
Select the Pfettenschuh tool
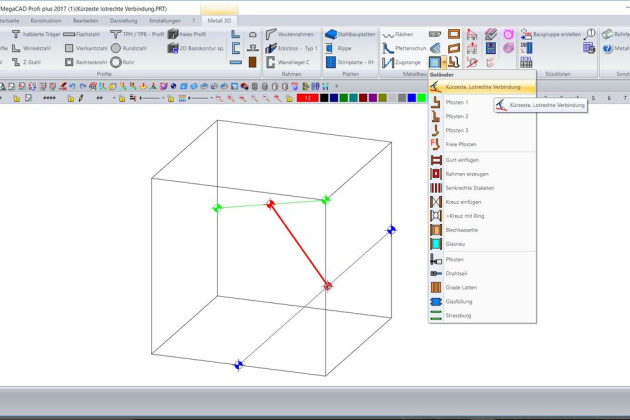click(406, 47)
